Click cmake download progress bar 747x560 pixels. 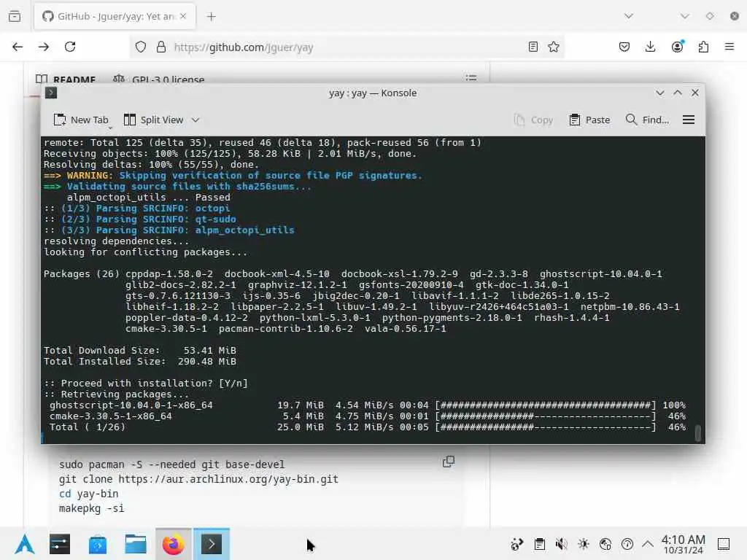pyautogui.click(x=546, y=416)
